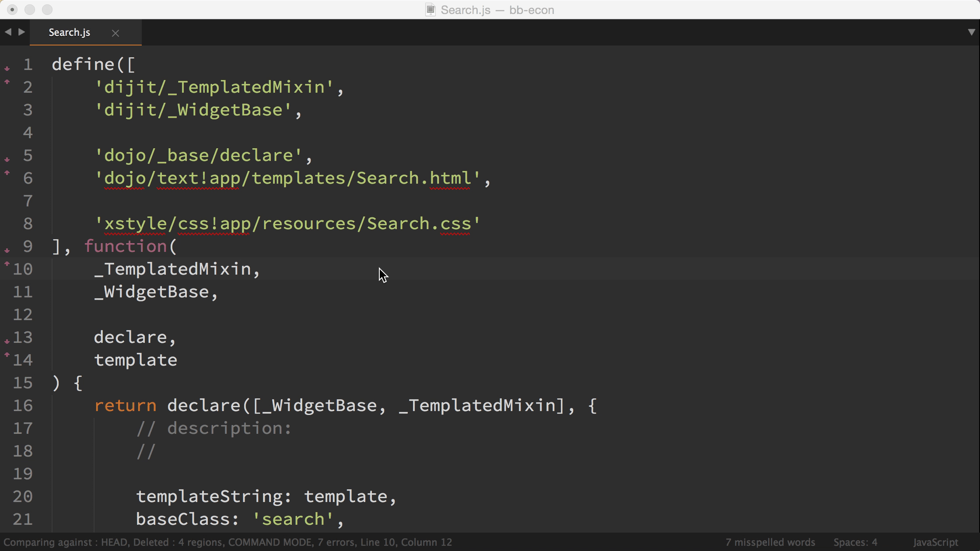Place cursor in 'define([' on line 1

94,64
